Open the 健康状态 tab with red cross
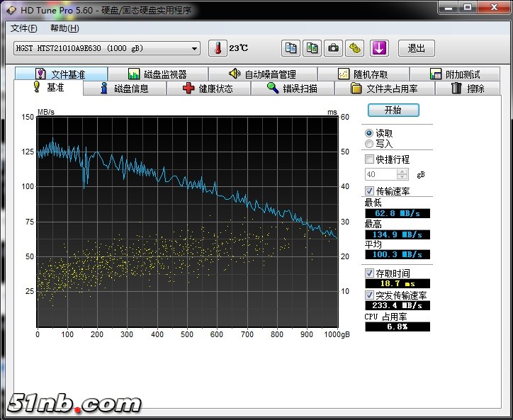The height and width of the screenshot is (420, 513). (208, 89)
